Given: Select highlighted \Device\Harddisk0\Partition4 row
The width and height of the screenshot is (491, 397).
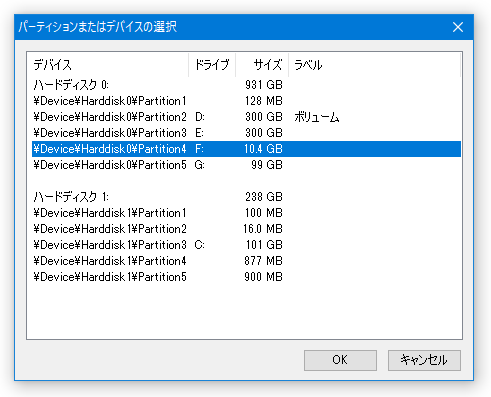Looking at the screenshot, I should 246,149.
